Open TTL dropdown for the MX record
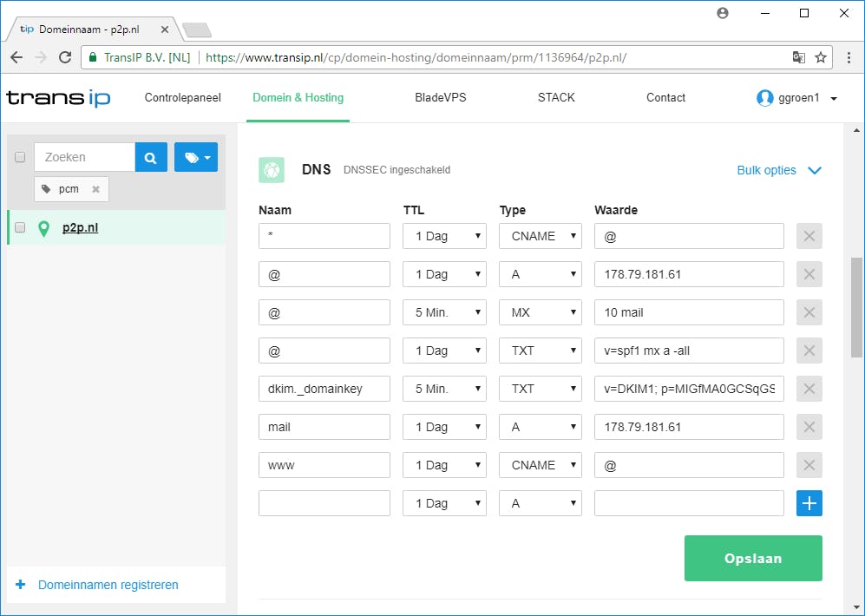The height and width of the screenshot is (616, 865). [x=444, y=312]
